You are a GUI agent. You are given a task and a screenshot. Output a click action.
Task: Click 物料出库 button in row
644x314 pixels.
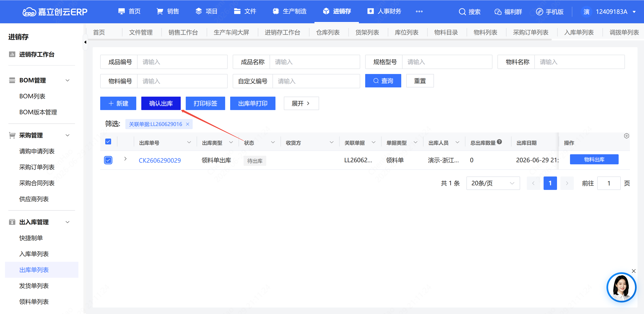[x=594, y=159]
